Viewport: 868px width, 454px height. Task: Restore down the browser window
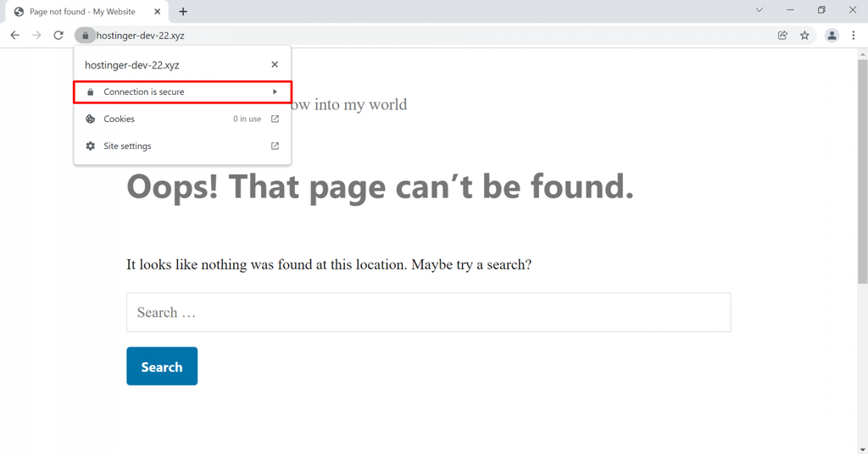[x=821, y=10]
